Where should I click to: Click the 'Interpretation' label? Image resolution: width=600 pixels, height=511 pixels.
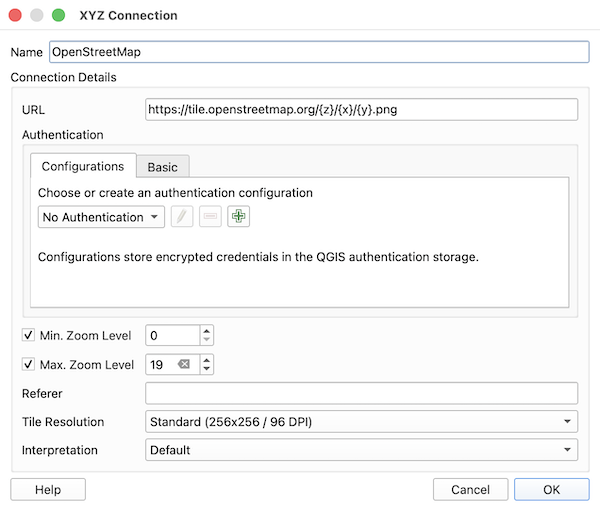tap(60, 450)
